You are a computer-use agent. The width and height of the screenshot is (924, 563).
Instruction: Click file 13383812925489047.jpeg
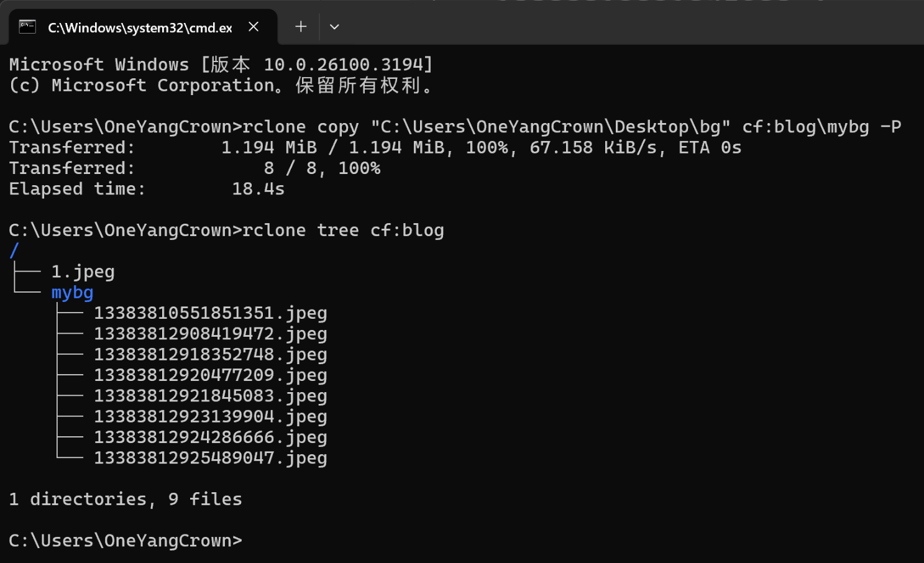click(210, 458)
